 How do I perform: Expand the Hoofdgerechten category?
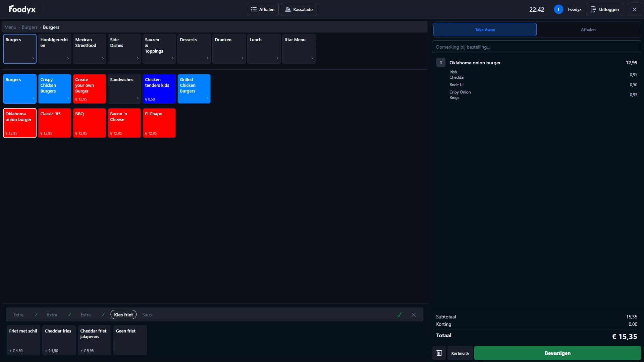55,49
